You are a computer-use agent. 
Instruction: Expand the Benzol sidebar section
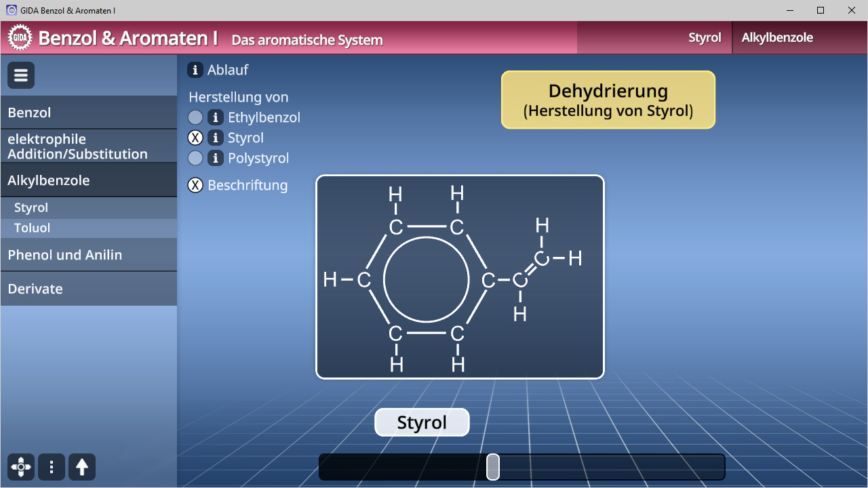point(89,113)
